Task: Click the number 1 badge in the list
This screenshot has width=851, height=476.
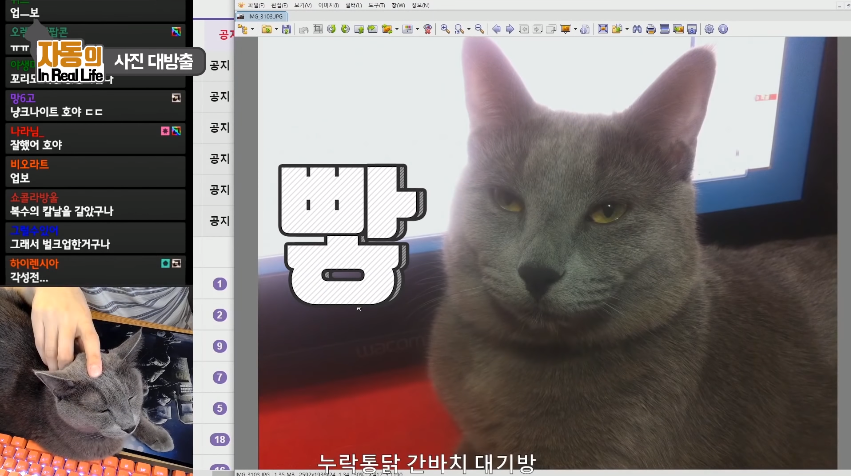Action: [220, 284]
